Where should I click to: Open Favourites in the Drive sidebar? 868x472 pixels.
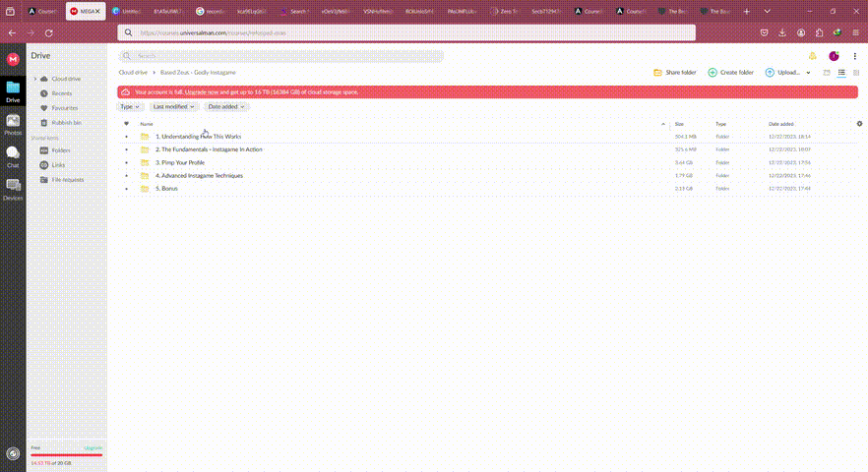point(64,108)
